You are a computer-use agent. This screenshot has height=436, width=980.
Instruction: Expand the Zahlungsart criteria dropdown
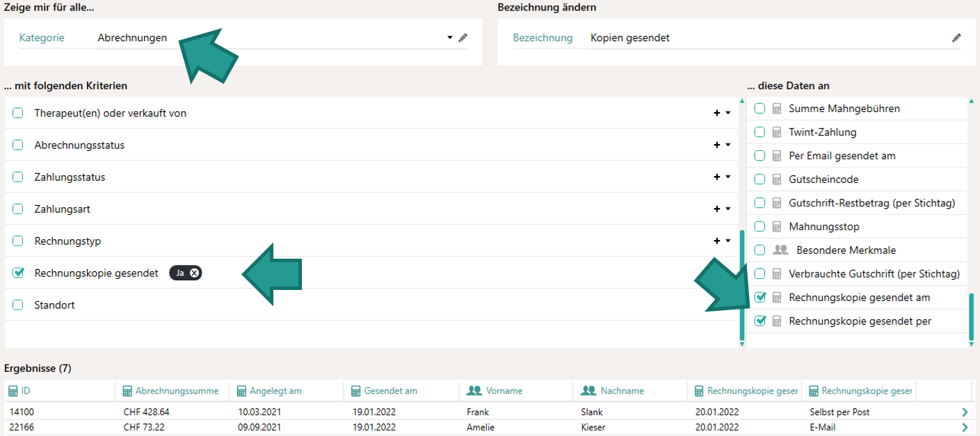coord(728,209)
